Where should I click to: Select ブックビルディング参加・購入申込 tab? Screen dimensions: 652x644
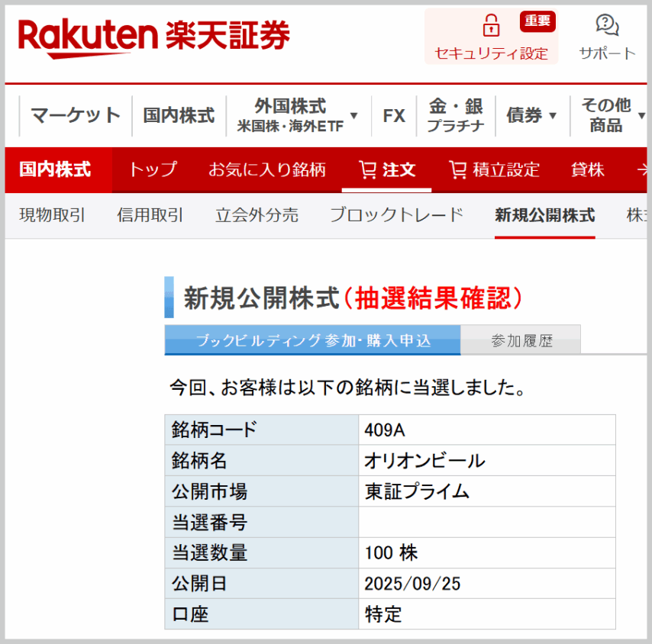[312, 340]
